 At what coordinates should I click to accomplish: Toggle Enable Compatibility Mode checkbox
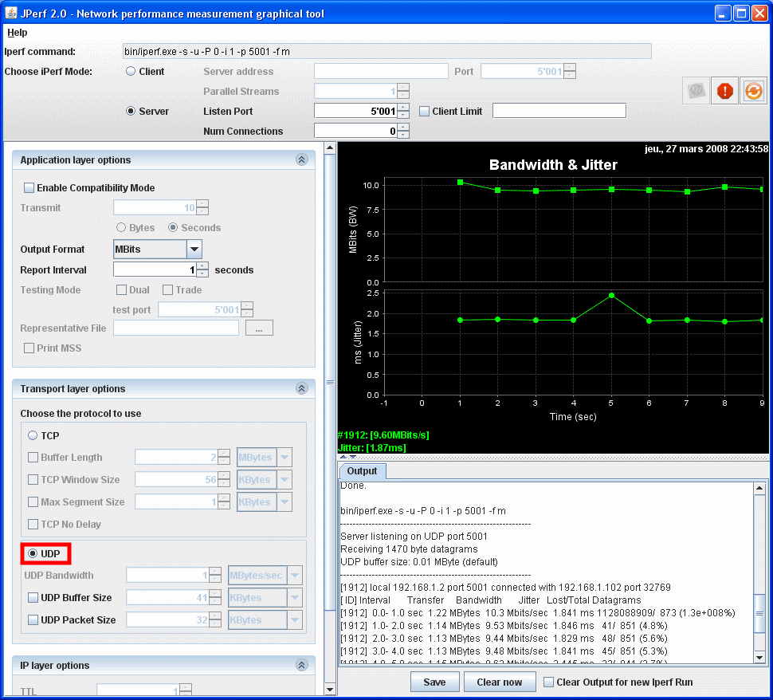[29, 187]
